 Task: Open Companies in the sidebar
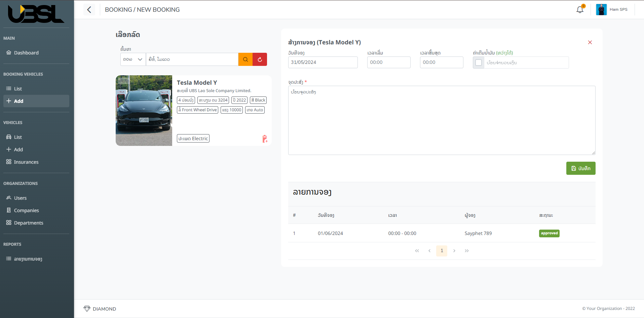[26, 210]
